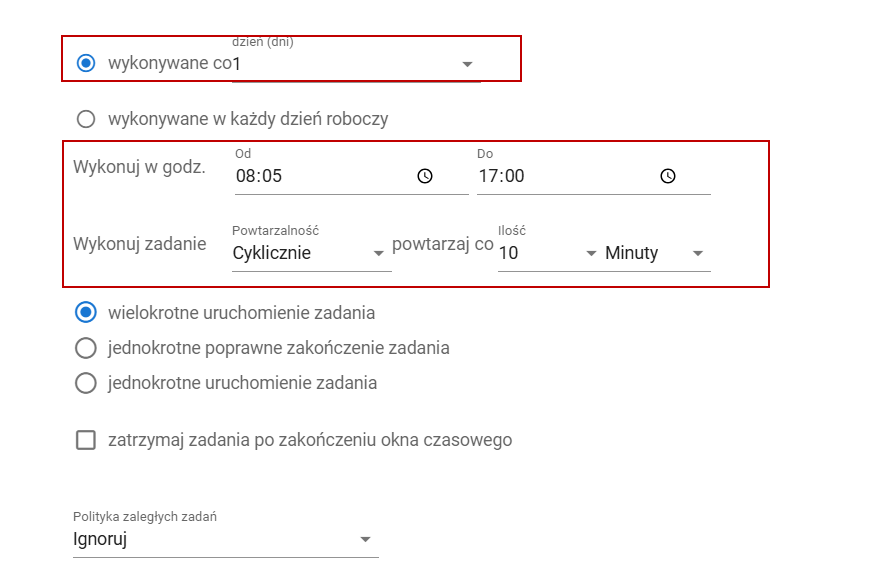Click the arrow next to Ignoruj

tap(365, 539)
